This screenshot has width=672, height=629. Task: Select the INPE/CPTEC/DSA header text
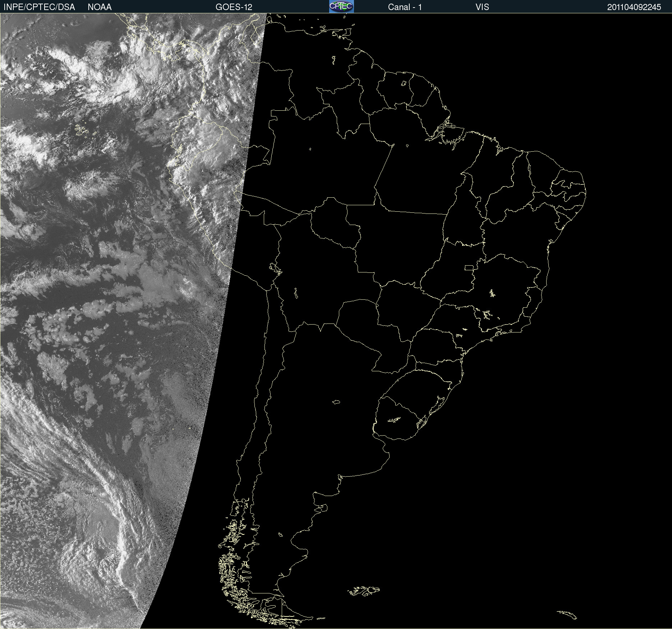[39, 7]
